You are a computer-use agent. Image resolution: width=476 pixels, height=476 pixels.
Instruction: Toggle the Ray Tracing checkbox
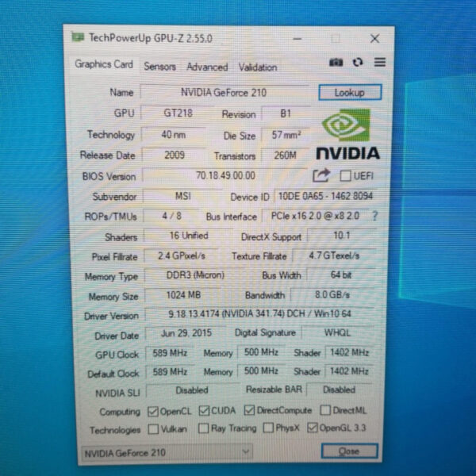tap(205, 429)
